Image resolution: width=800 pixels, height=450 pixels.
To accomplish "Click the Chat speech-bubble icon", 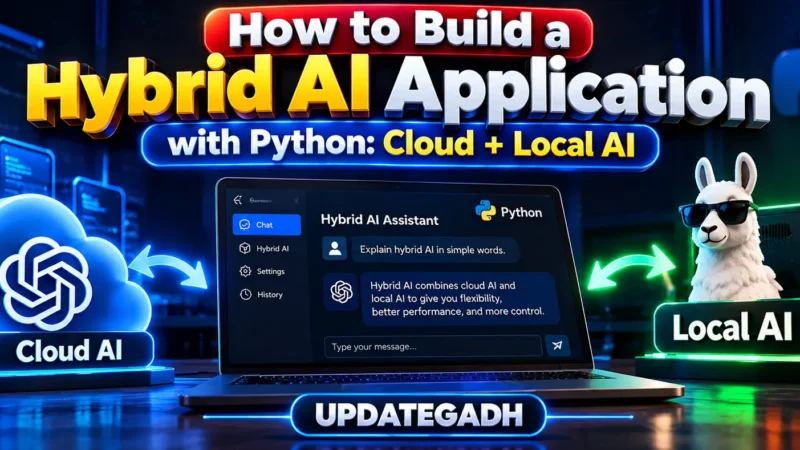I will tap(245, 224).
